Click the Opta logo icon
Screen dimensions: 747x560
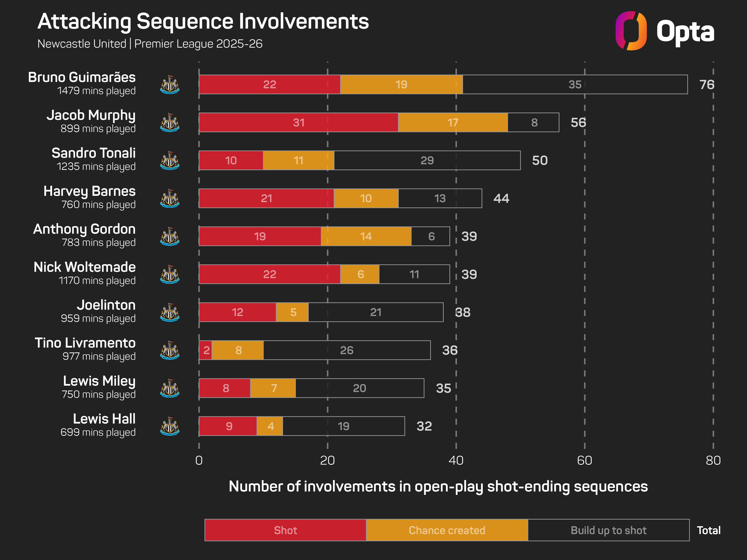tap(631, 31)
